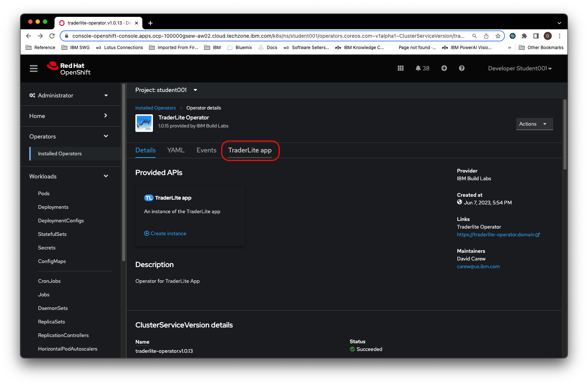This screenshot has width=588, height=385.
Task: Click Create instance link
Action: click(165, 234)
